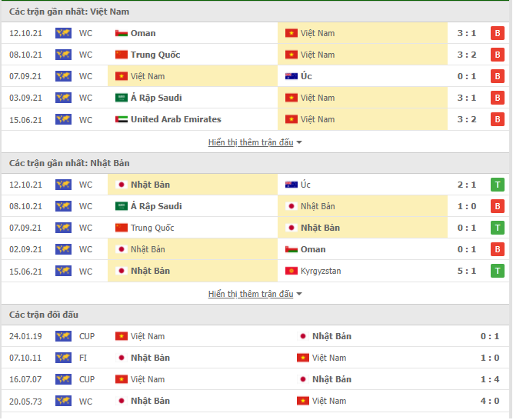Click the world map icon beside 08.10.21 Trung Quốc match

click(64, 55)
